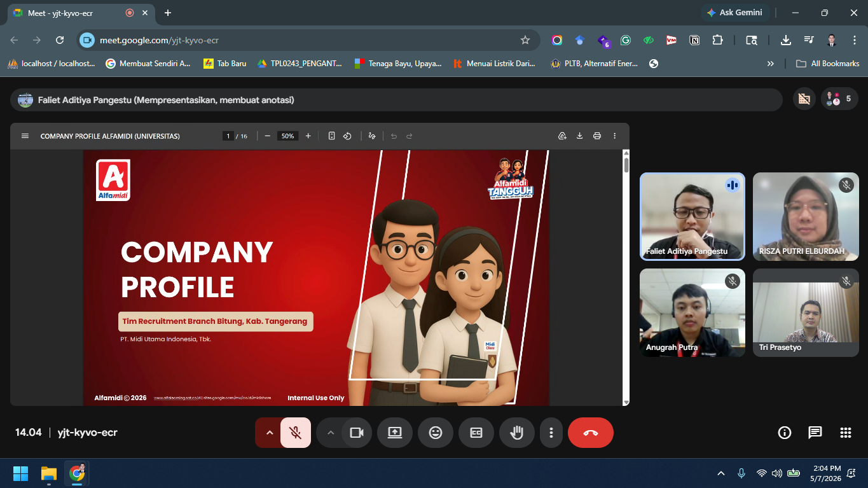Image resolution: width=868 pixels, height=488 pixels.
Task: Click the Ask Gemini button
Action: click(735, 13)
